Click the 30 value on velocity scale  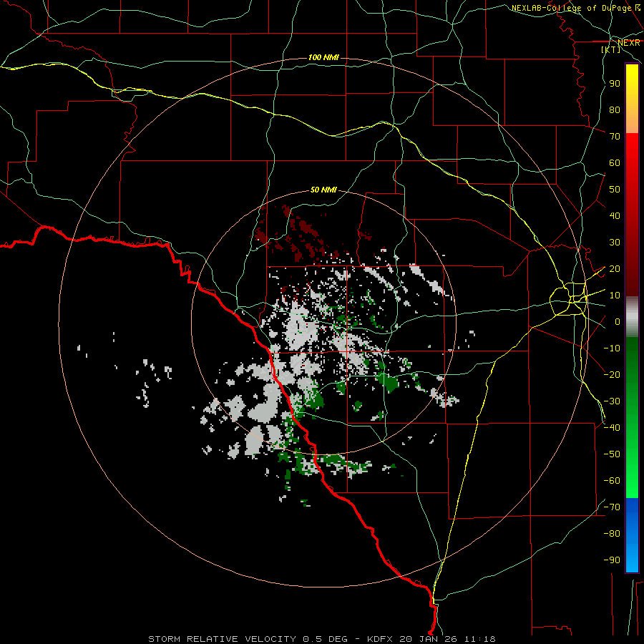click(615, 243)
